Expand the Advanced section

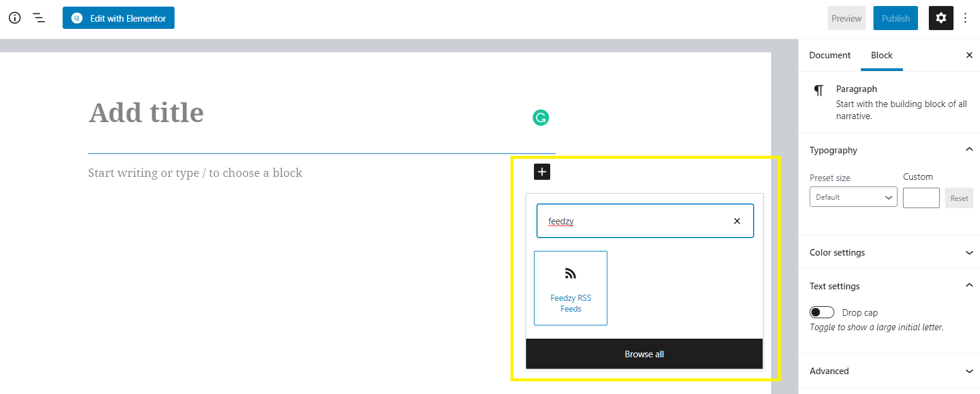pyautogui.click(x=890, y=371)
